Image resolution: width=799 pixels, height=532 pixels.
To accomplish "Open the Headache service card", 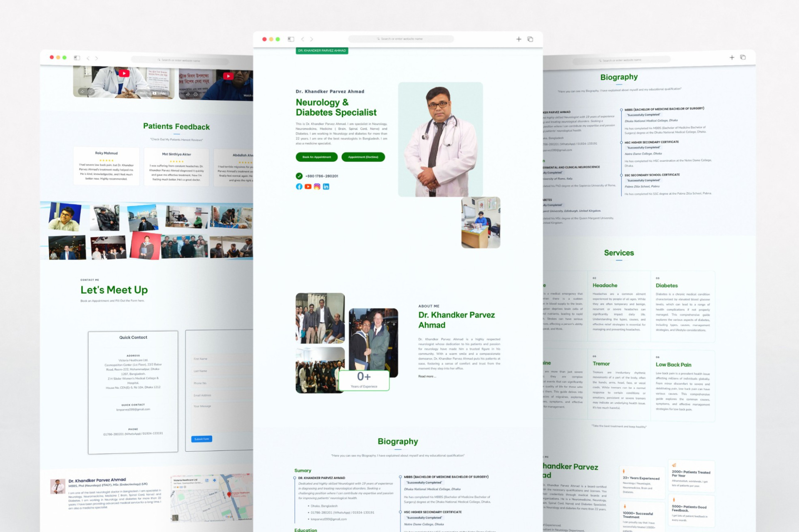I will point(619,307).
